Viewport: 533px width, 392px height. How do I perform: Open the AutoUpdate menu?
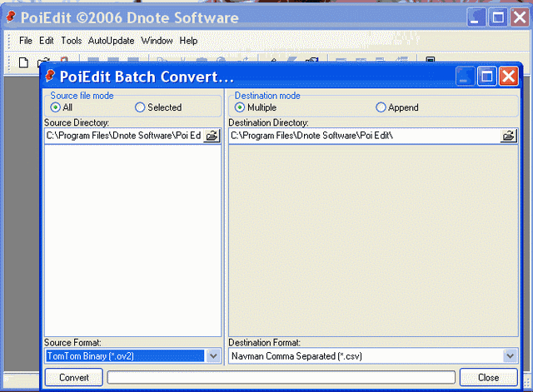coord(111,41)
